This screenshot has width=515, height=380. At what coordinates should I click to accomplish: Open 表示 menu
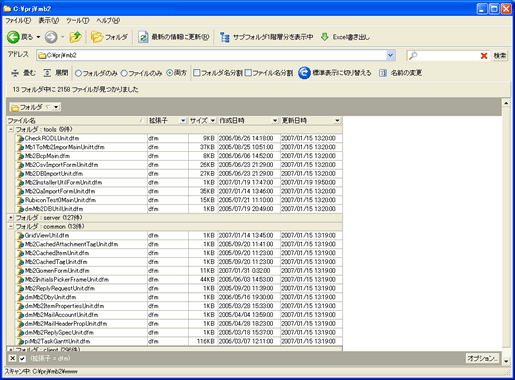[x=49, y=21]
